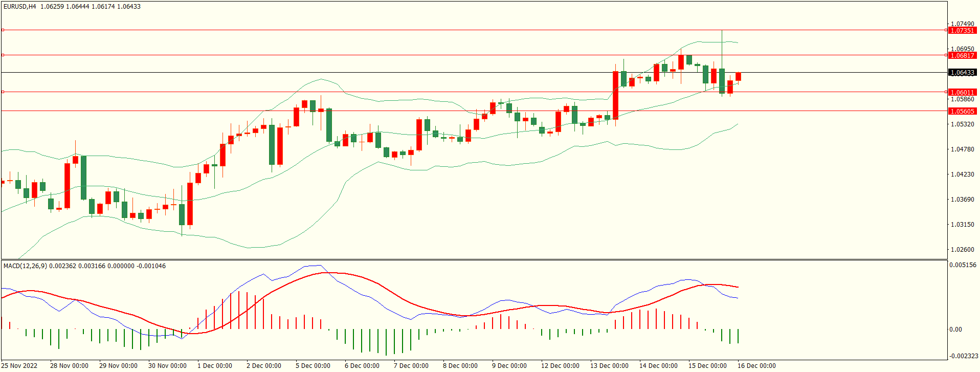This screenshot has height=372, width=980.
Task: Click the 1.03690 price scale value
Action: click(x=962, y=200)
